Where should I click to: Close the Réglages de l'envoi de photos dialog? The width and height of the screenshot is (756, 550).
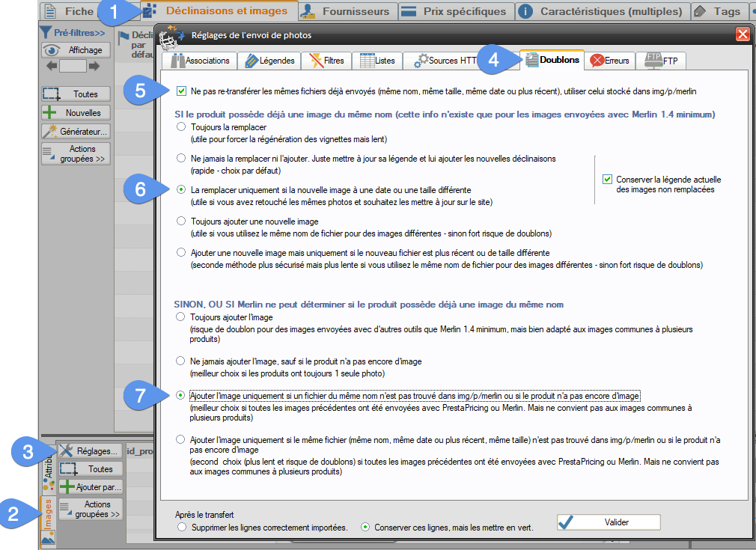pos(742,34)
